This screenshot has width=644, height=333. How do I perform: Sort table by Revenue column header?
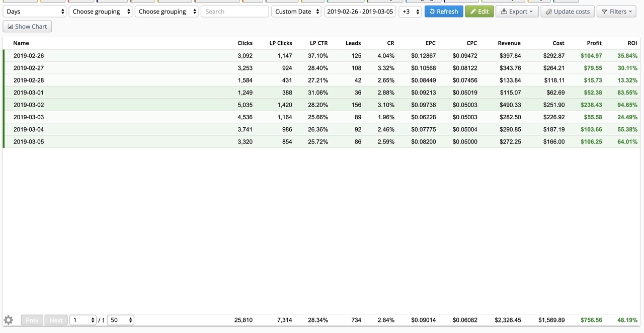509,43
